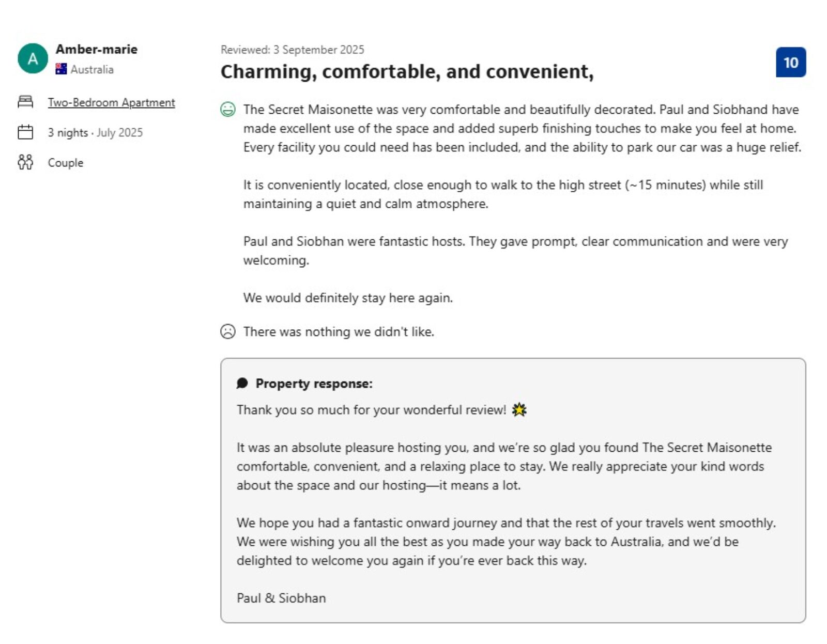Click the 3 nights · July 2025 text

click(95, 133)
